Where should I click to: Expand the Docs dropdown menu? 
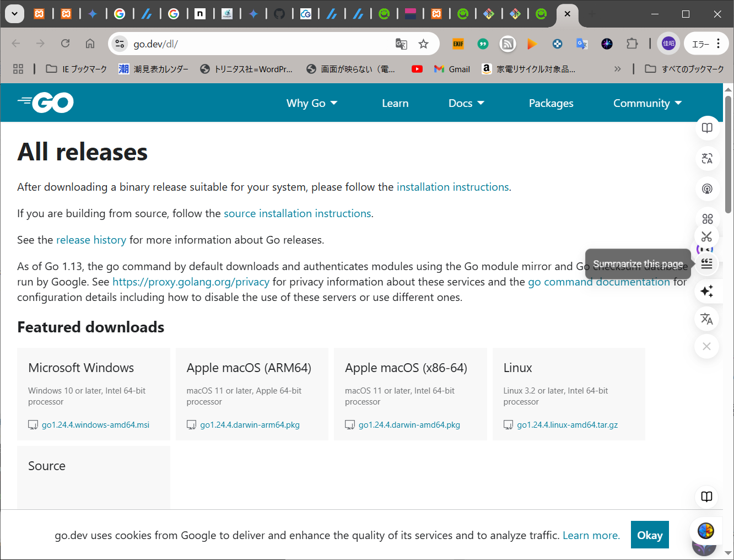pos(466,103)
